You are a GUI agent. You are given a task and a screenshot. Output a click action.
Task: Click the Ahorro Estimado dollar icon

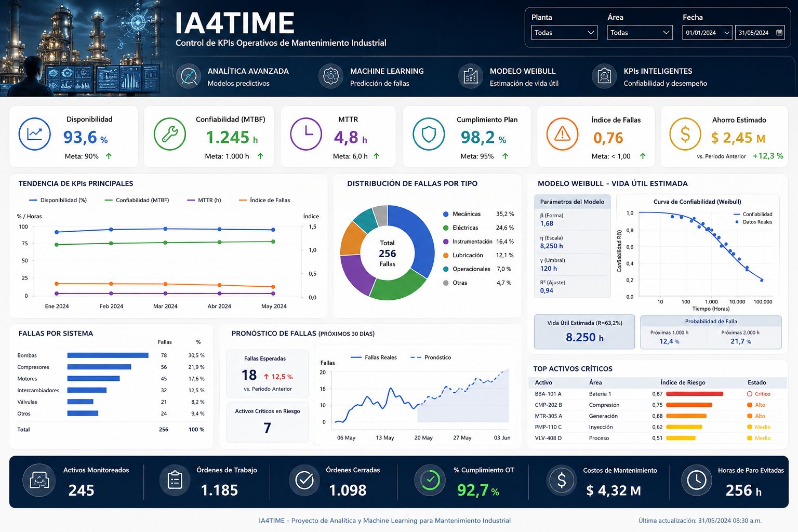[x=685, y=134]
